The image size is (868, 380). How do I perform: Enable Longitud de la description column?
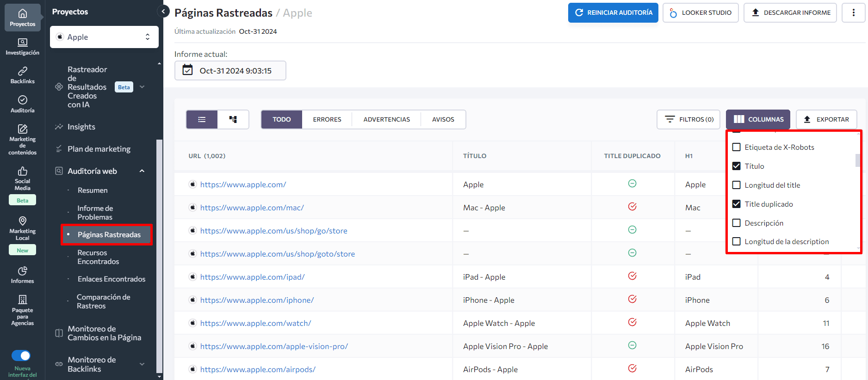737,241
